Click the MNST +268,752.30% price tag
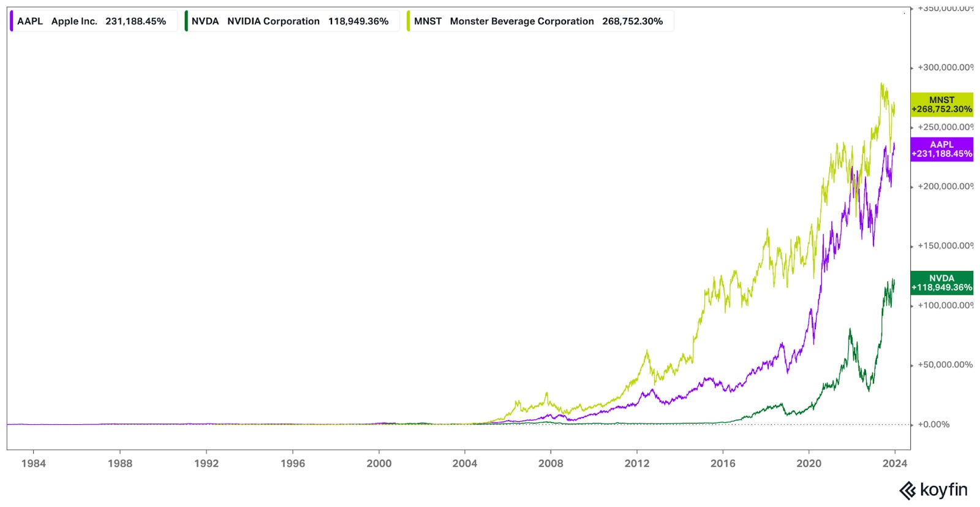Image resolution: width=980 pixels, height=507 pixels. 941,105
